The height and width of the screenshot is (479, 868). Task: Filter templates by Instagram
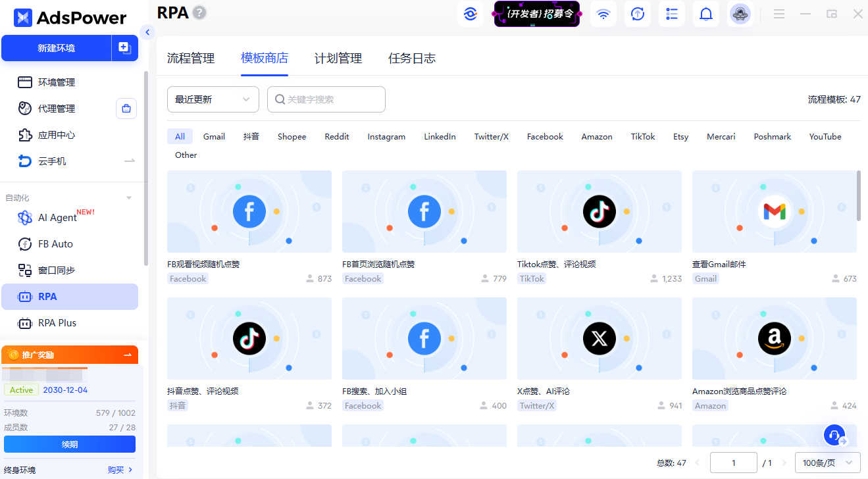tap(386, 136)
